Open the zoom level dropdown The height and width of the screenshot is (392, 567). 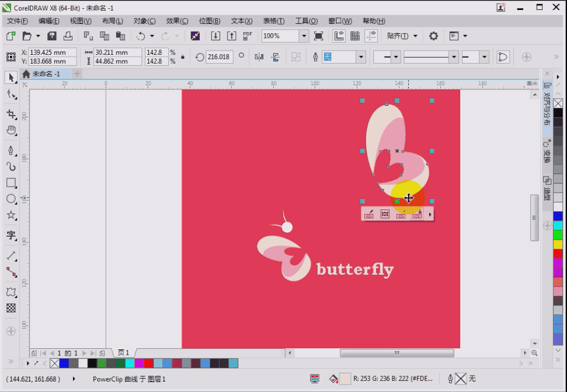coord(304,36)
